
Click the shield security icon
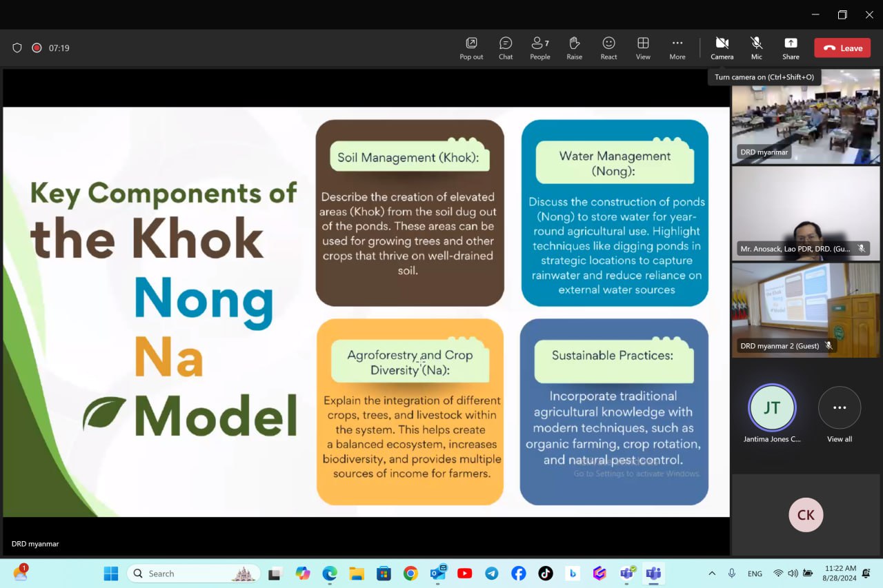pyautogui.click(x=17, y=48)
